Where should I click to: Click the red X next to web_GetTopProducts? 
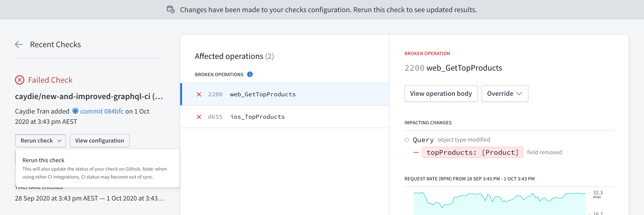[199, 94]
